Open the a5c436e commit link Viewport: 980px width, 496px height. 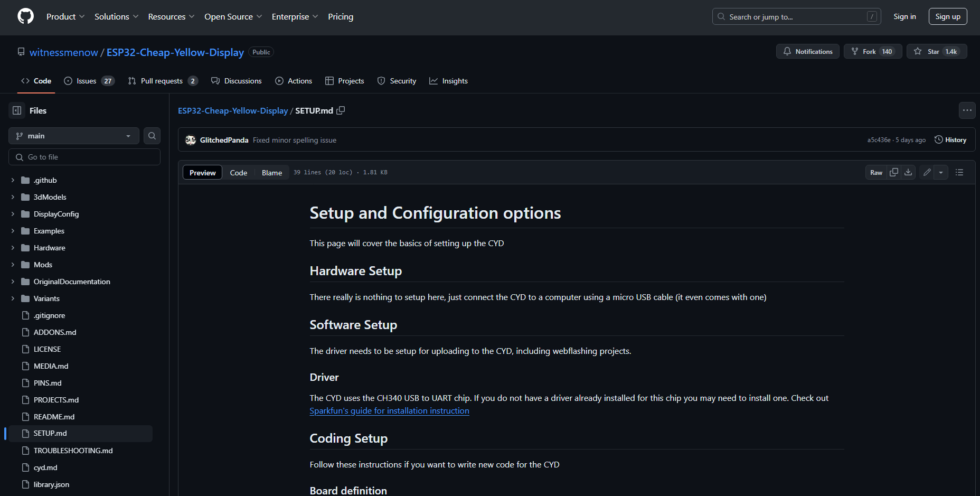pyautogui.click(x=879, y=140)
